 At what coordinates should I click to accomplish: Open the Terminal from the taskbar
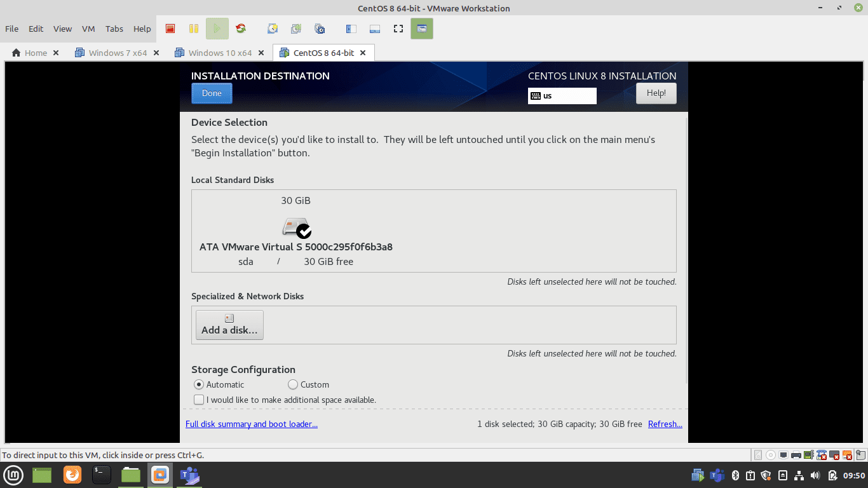pyautogui.click(x=101, y=475)
